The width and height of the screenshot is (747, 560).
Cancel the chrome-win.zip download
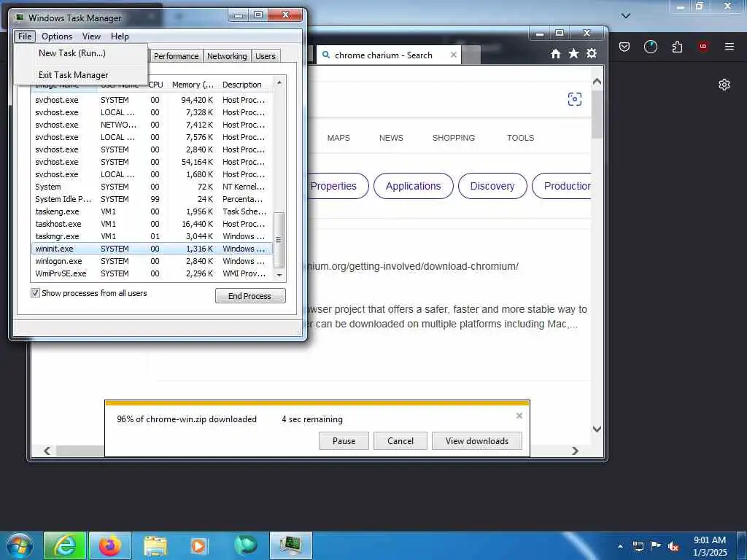click(400, 441)
